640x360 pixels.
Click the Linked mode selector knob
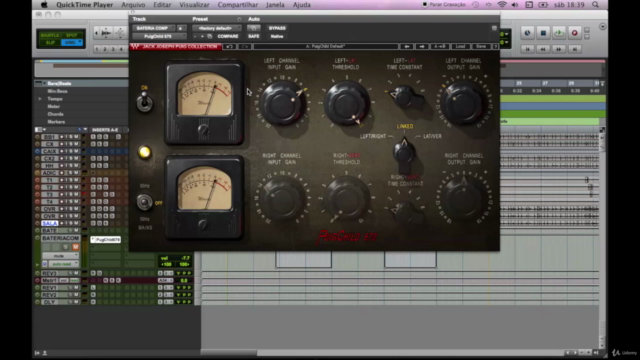(x=404, y=153)
